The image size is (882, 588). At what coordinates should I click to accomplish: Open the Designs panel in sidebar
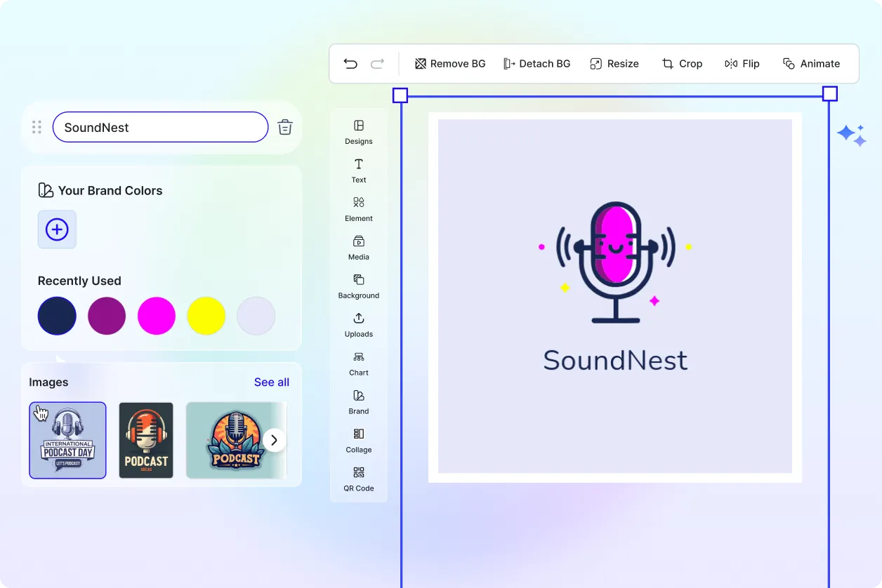click(x=359, y=131)
